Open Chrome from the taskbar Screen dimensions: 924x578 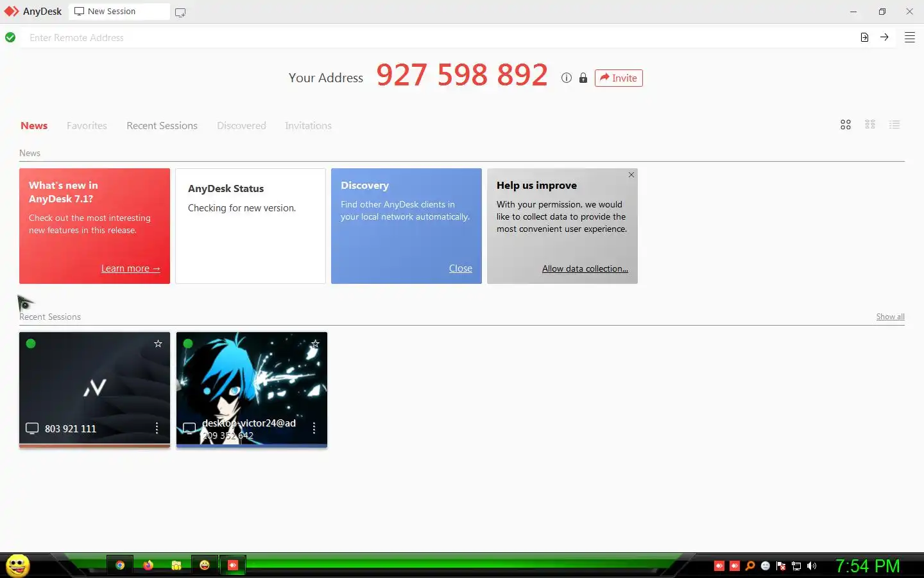click(x=120, y=565)
